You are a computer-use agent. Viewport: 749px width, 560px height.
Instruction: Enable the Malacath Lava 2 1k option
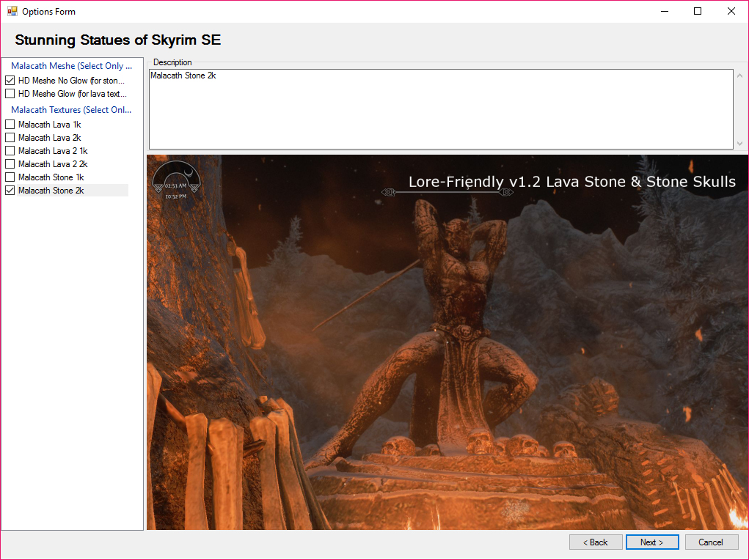(x=10, y=151)
